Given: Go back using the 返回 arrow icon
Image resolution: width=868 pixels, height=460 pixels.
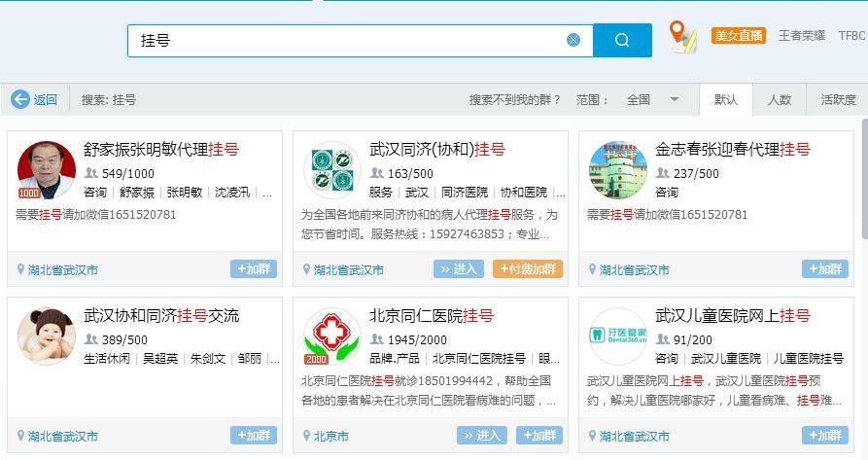Looking at the screenshot, I should tap(20, 99).
